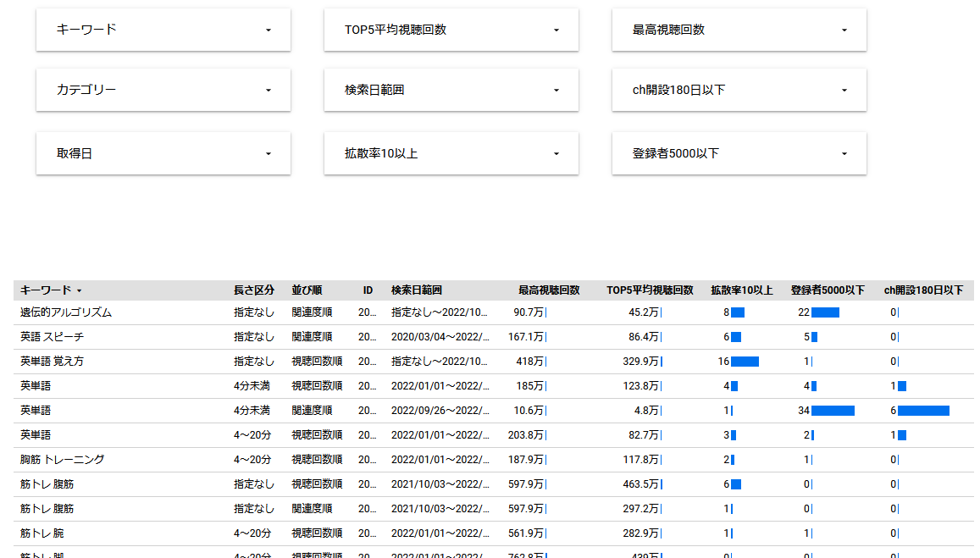Select the 英語 スピーチ keyword cell

52,337
